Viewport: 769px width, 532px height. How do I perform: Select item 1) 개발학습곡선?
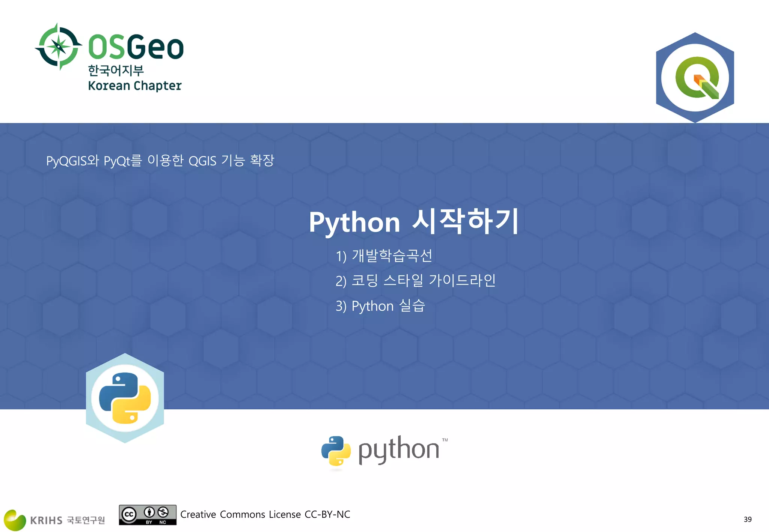click(x=384, y=256)
